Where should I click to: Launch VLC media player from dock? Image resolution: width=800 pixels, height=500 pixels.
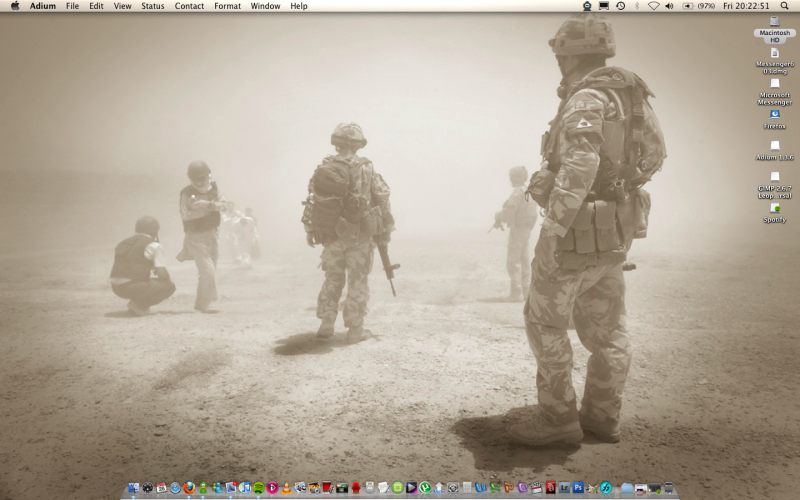tap(286, 488)
